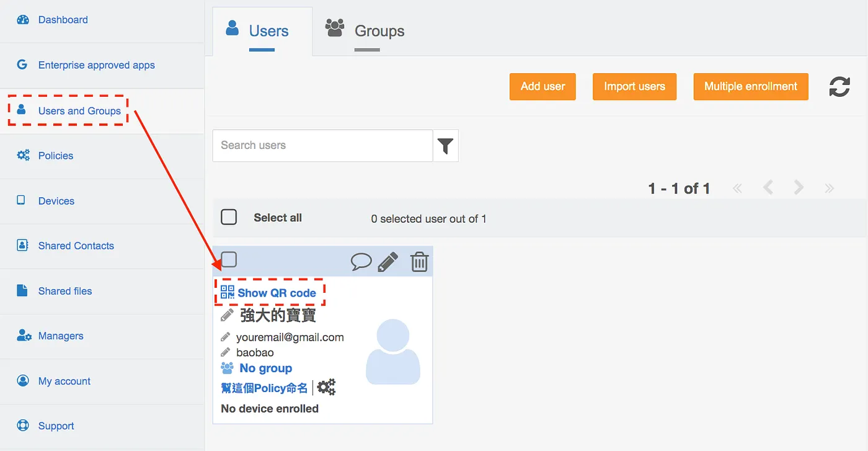
Task: Edit the email youremail@gmail.com pencil
Action: (226, 337)
